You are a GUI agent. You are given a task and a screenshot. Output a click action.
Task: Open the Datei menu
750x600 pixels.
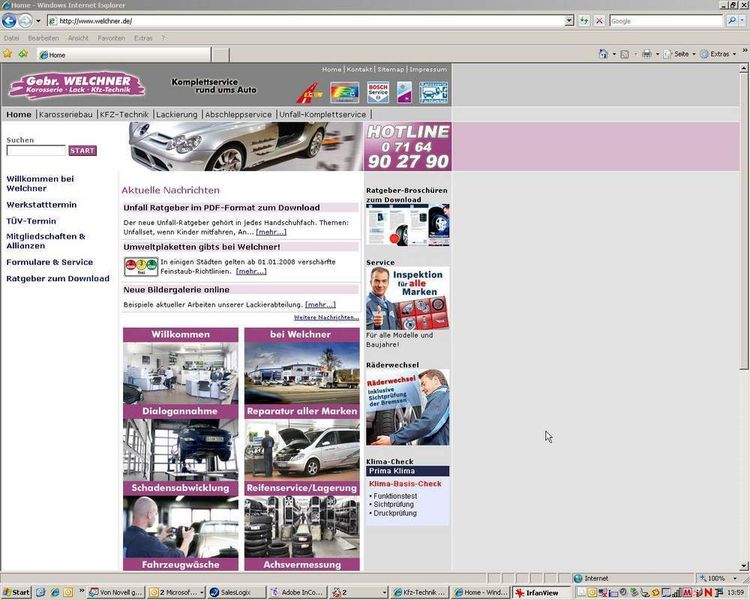(x=11, y=38)
